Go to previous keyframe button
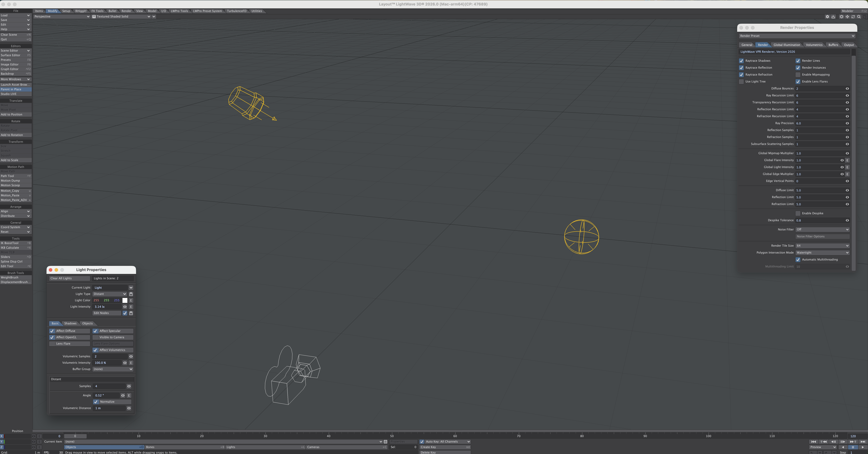The image size is (868, 454). point(824,442)
